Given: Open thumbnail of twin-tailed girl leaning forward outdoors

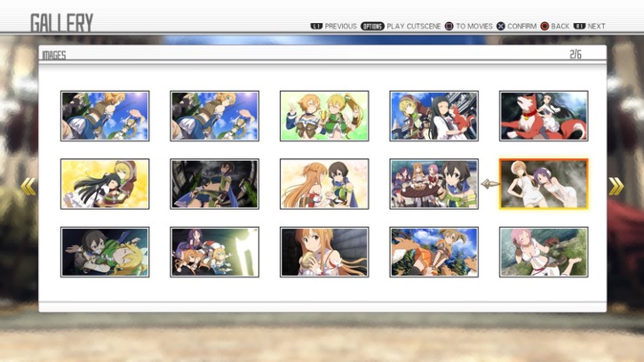Looking at the screenshot, I should pyautogui.click(x=433, y=252).
